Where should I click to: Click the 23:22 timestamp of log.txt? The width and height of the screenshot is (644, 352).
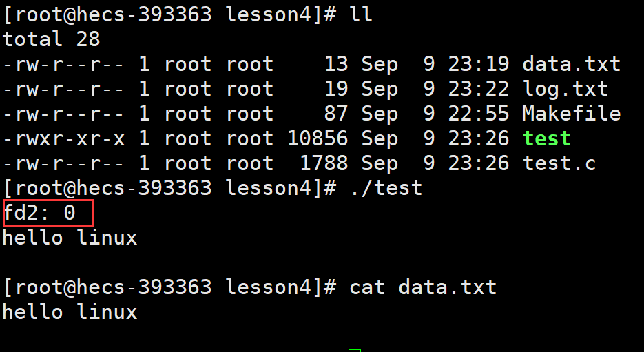click(x=479, y=89)
